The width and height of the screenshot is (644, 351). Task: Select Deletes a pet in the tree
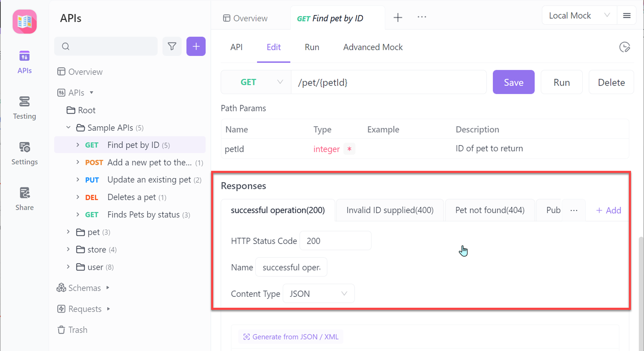[131, 197]
